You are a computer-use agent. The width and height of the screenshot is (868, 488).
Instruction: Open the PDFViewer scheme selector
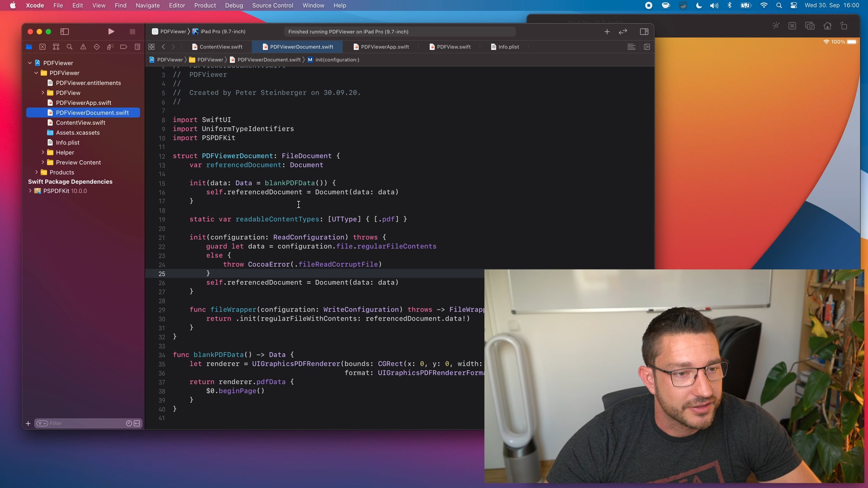[169, 31]
